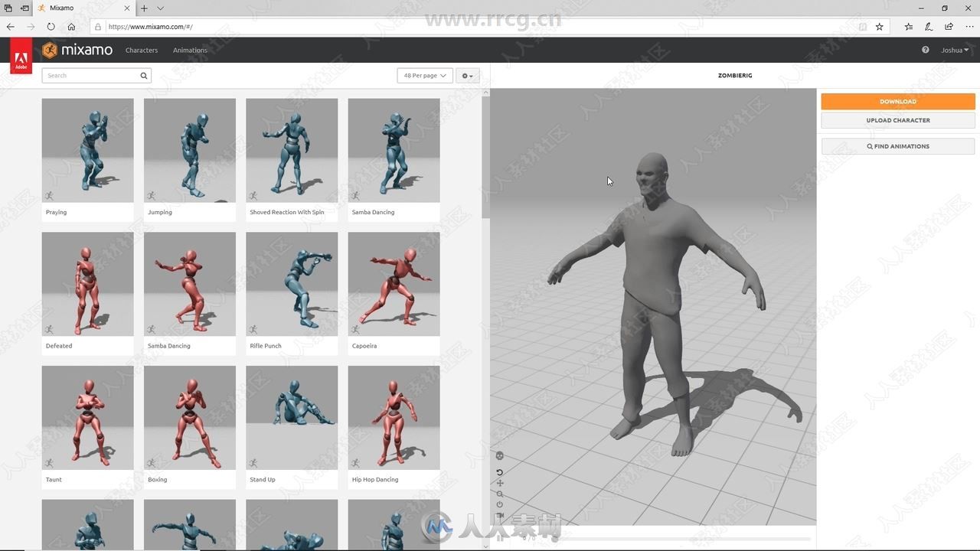Click the set tabs aside icon
Image resolution: width=980 pixels, height=551 pixels.
[x=24, y=8]
